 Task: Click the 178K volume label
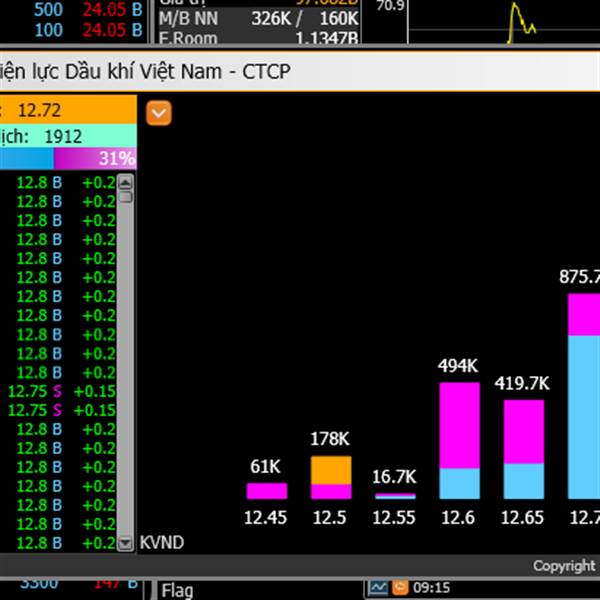tap(330, 439)
